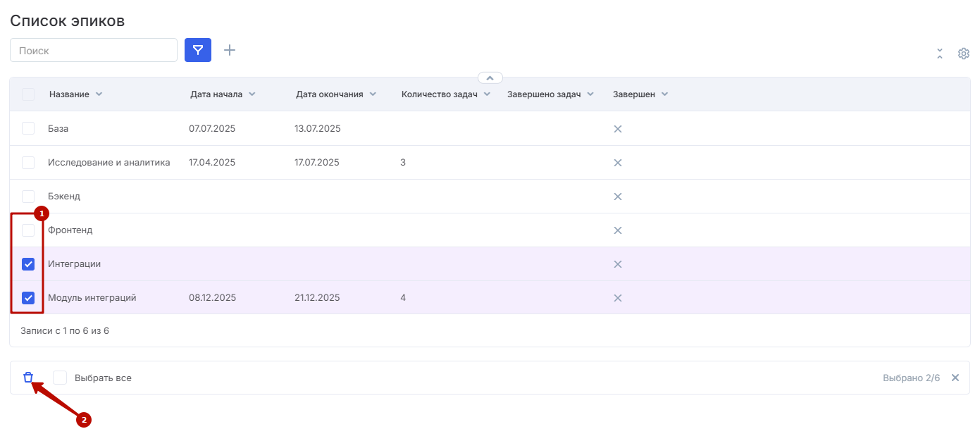The height and width of the screenshot is (441, 980).
Task: Clear selection with the X near Выбрано 2/6
Action: [955, 378]
